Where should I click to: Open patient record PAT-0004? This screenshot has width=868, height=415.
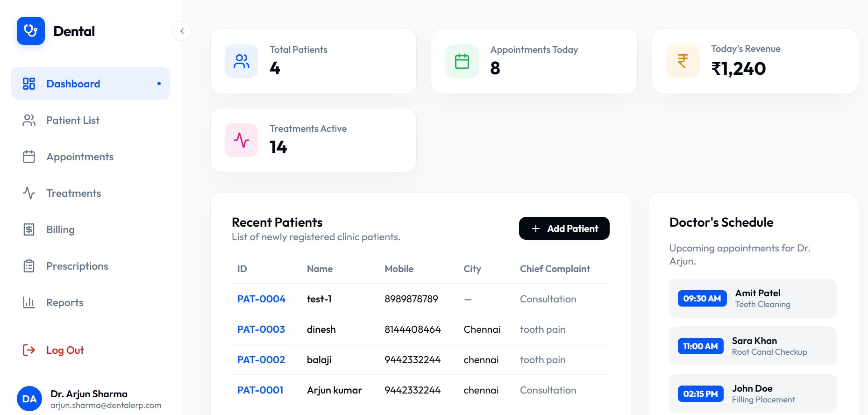(261, 299)
